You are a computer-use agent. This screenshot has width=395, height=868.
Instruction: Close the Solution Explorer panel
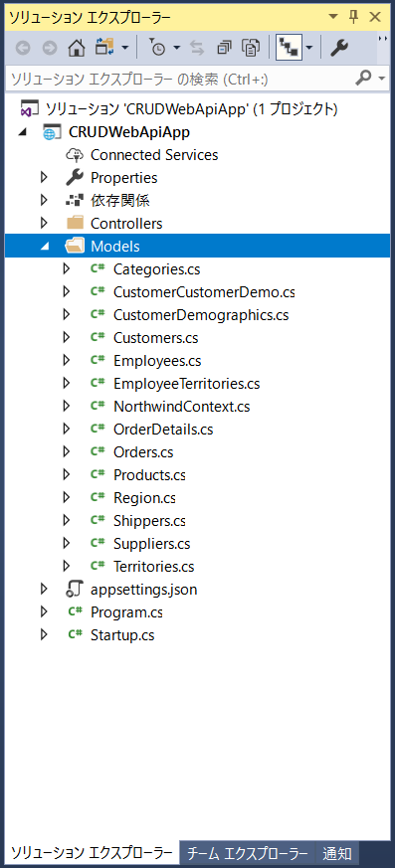[375, 17]
